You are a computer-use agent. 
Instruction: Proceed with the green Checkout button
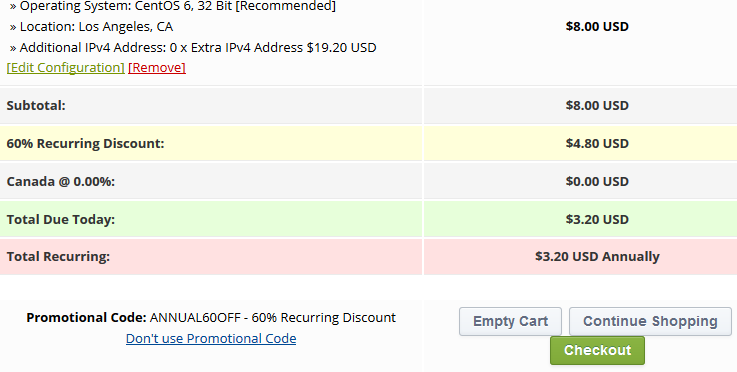597,350
